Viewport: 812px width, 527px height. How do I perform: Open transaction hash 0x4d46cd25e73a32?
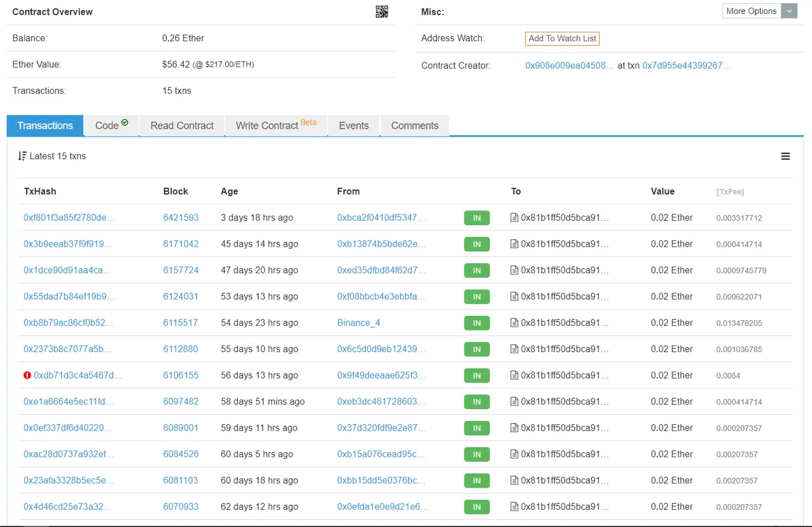click(67, 507)
